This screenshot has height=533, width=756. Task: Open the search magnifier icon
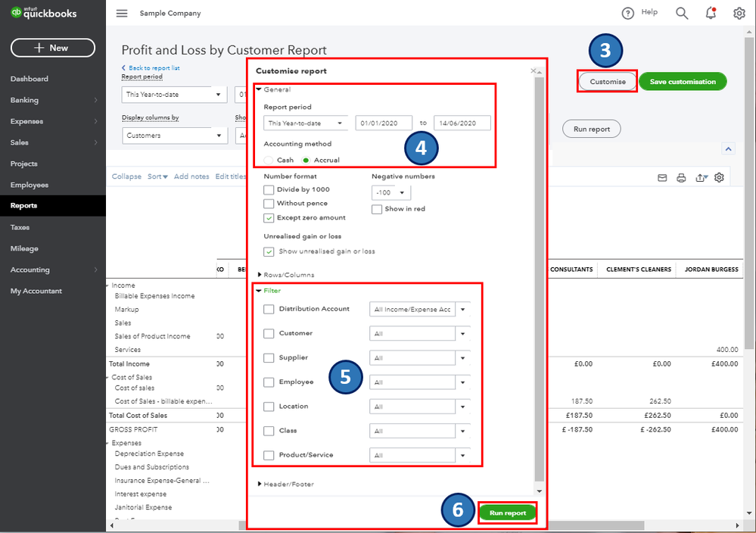coord(681,14)
